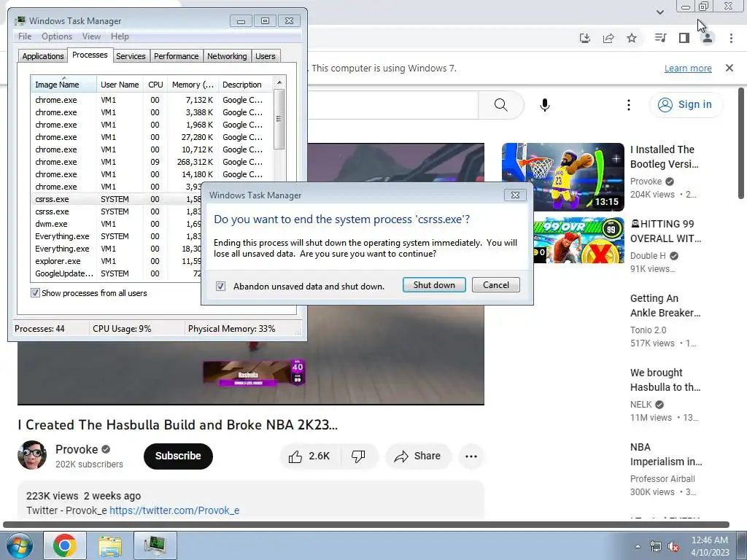Open the Hitting 99 Overall video thumbnail
The height and width of the screenshot is (560, 747).
tap(578, 241)
